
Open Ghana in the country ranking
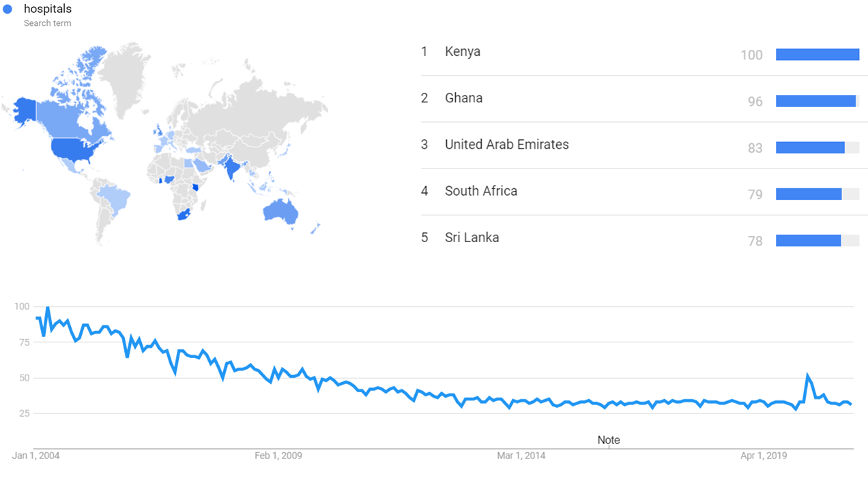(x=463, y=98)
